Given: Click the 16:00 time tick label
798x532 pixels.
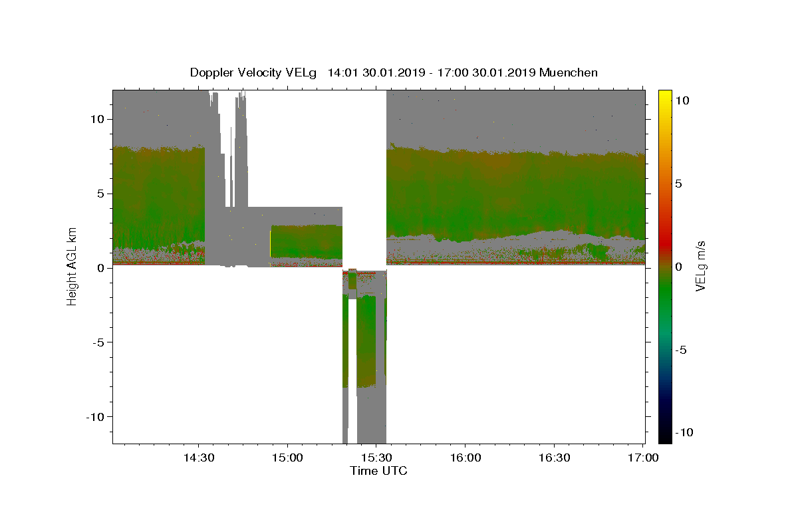Looking at the screenshot, I should 465,458.
